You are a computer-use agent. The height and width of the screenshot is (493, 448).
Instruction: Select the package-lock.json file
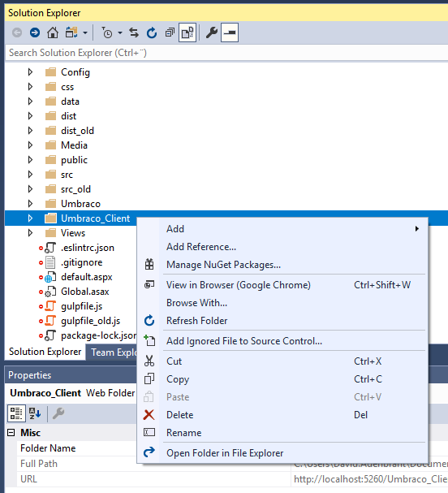pyautogui.click(x=99, y=335)
